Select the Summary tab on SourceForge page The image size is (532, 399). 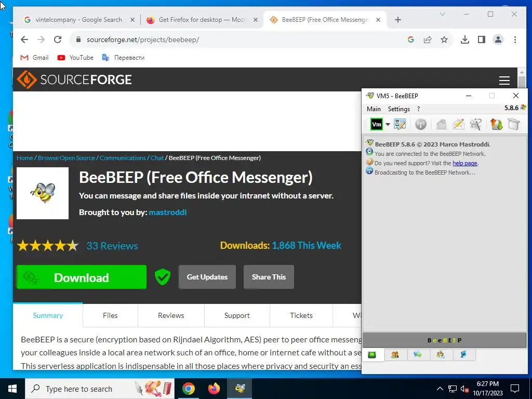click(x=48, y=315)
